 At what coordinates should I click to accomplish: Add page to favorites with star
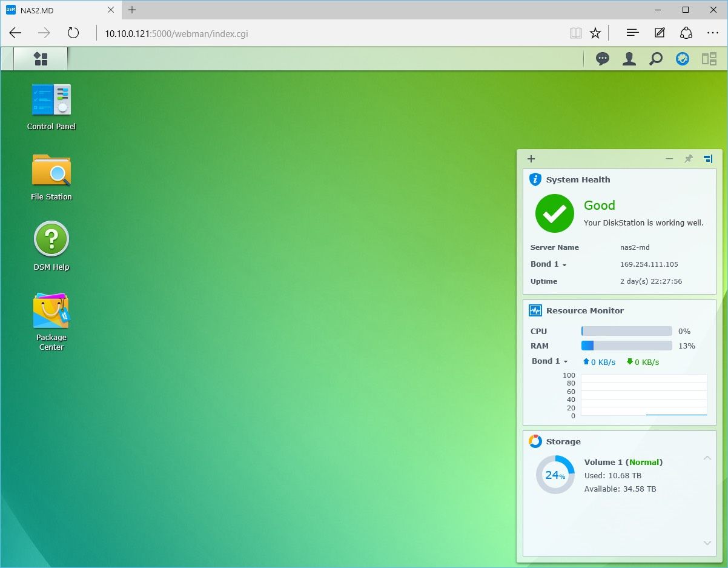[595, 33]
